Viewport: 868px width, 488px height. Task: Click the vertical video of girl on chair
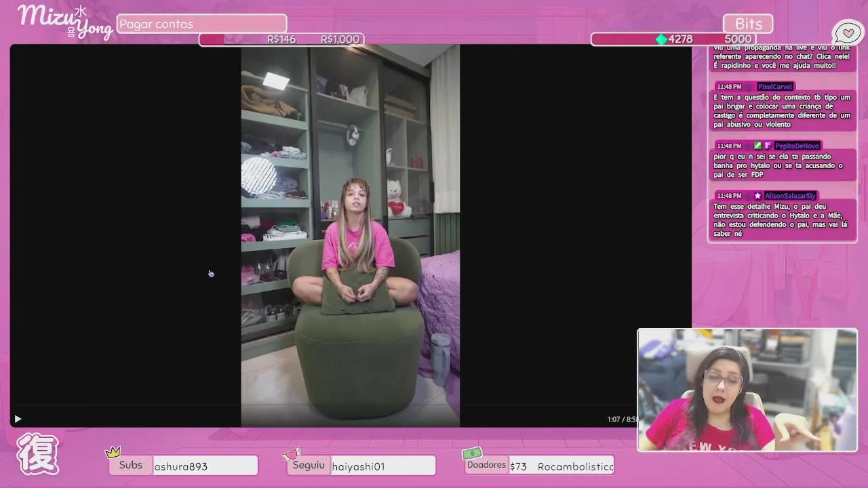click(x=351, y=236)
